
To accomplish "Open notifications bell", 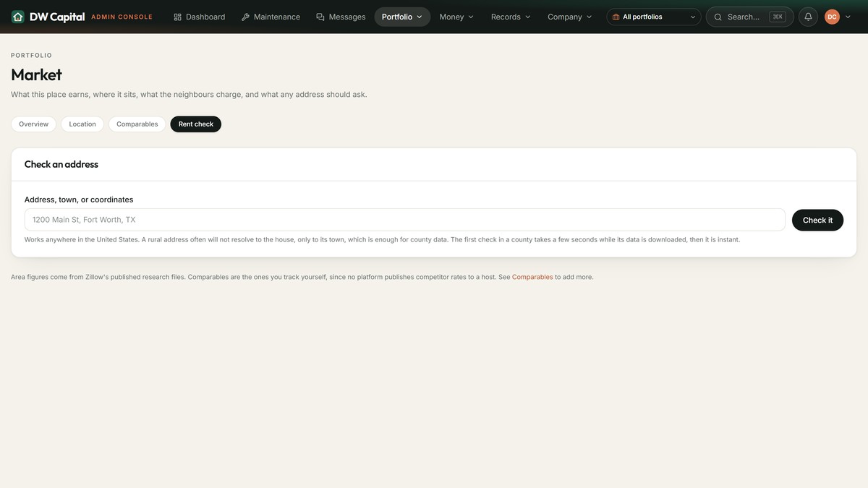I will tap(808, 17).
